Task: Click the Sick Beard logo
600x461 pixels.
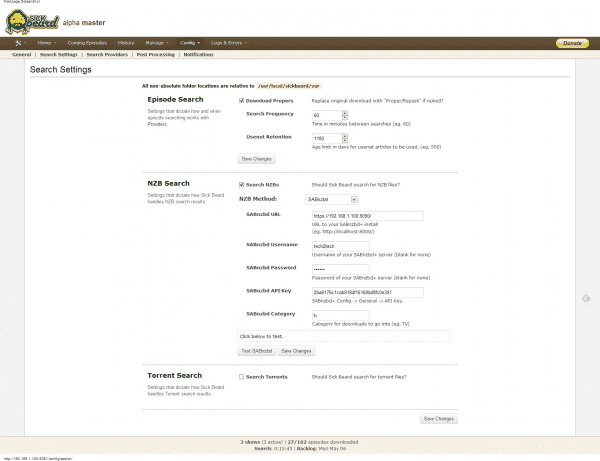Action: tap(32, 22)
